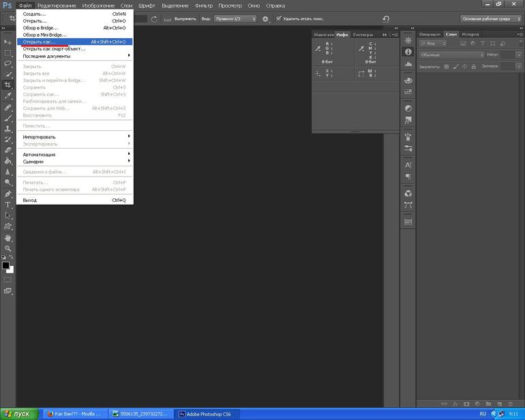This screenshot has height=420, width=525.
Task: Click the black foreground color swatch
Action: coord(5,265)
